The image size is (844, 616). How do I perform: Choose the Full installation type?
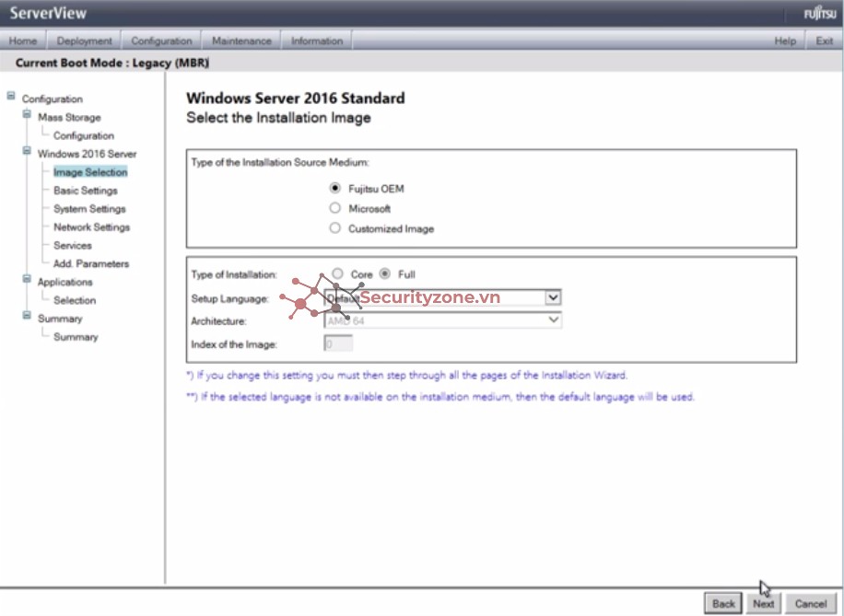click(385, 273)
